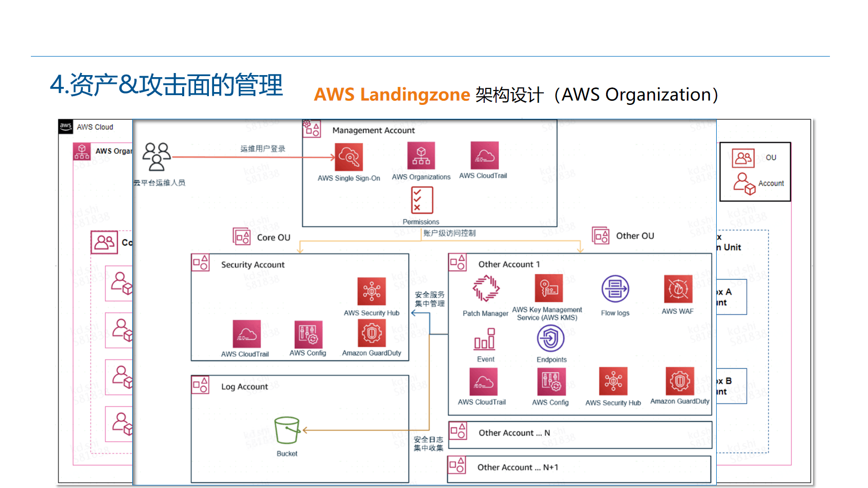Click the AWS CloudTrail icon in Security Account
Screen dimensions: 868x488
pos(246,334)
